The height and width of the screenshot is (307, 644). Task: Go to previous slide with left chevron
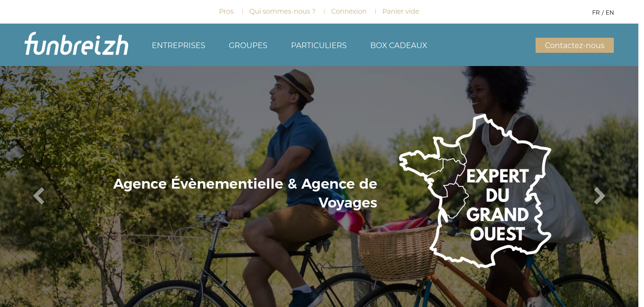tap(39, 196)
